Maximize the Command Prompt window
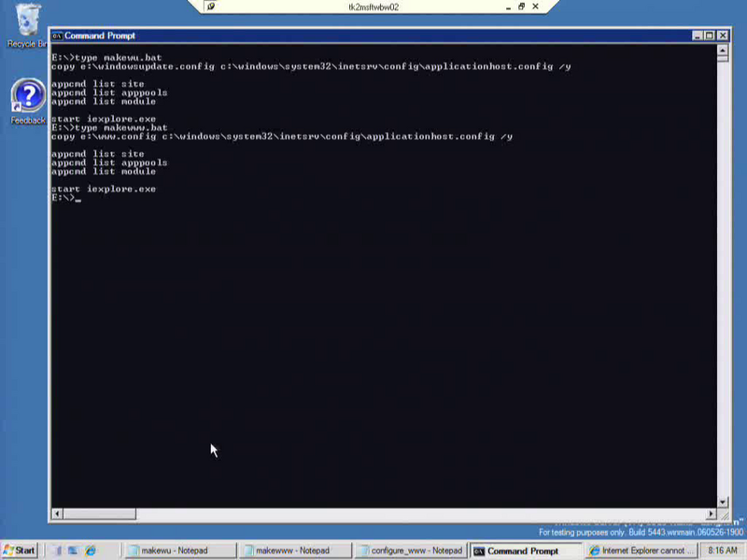Screen dimensions: 747x560 tap(710, 35)
